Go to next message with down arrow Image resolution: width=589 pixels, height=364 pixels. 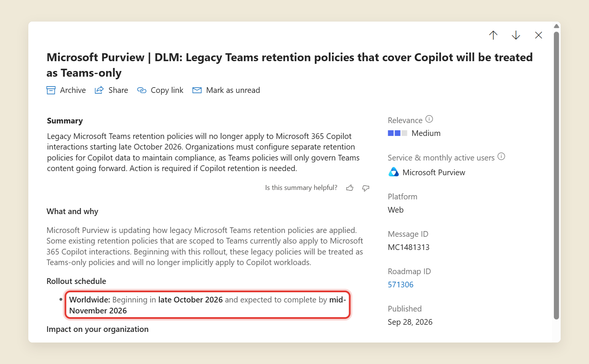pos(516,35)
